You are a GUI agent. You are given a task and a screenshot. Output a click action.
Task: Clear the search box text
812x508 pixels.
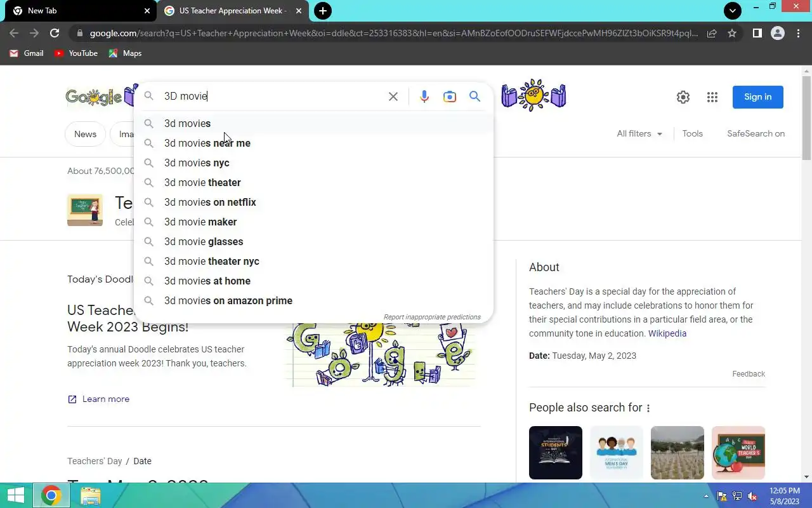click(x=393, y=97)
